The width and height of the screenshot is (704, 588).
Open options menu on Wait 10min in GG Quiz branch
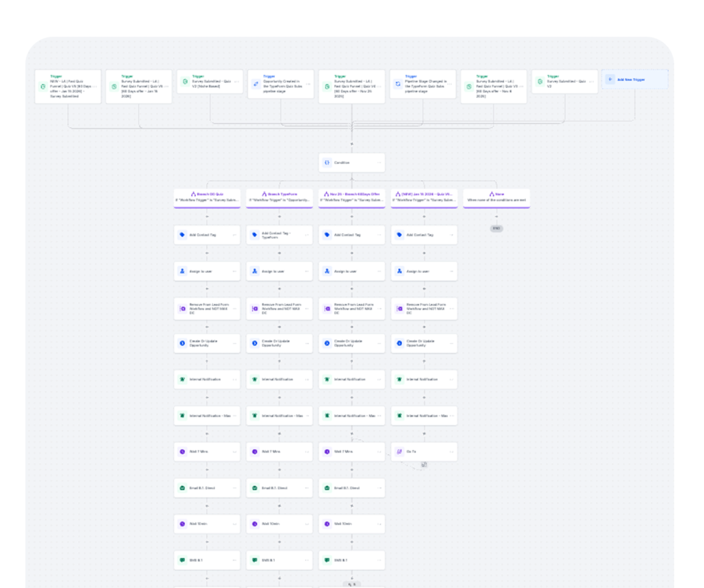234,524
